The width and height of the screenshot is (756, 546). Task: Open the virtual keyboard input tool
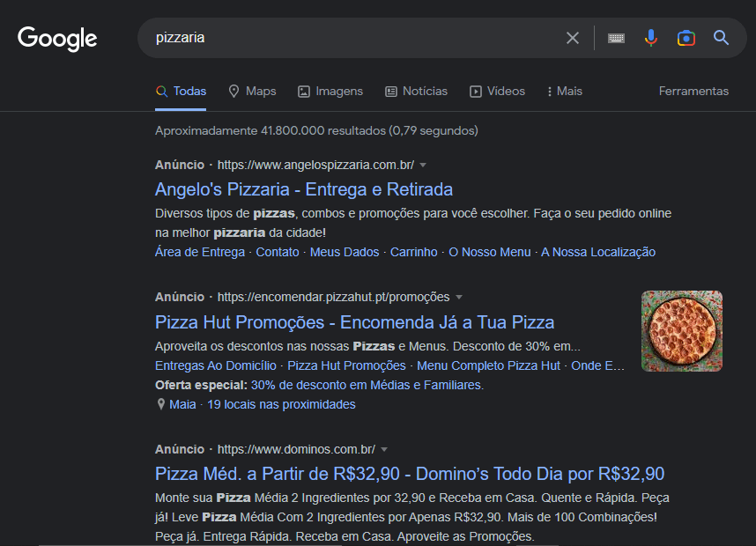pyautogui.click(x=616, y=38)
